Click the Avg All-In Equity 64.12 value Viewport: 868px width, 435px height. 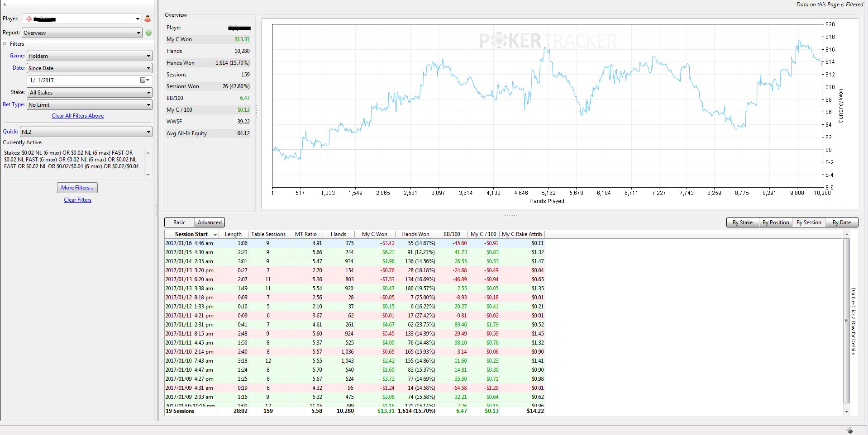pyautogui.click(x=243, y=133)
